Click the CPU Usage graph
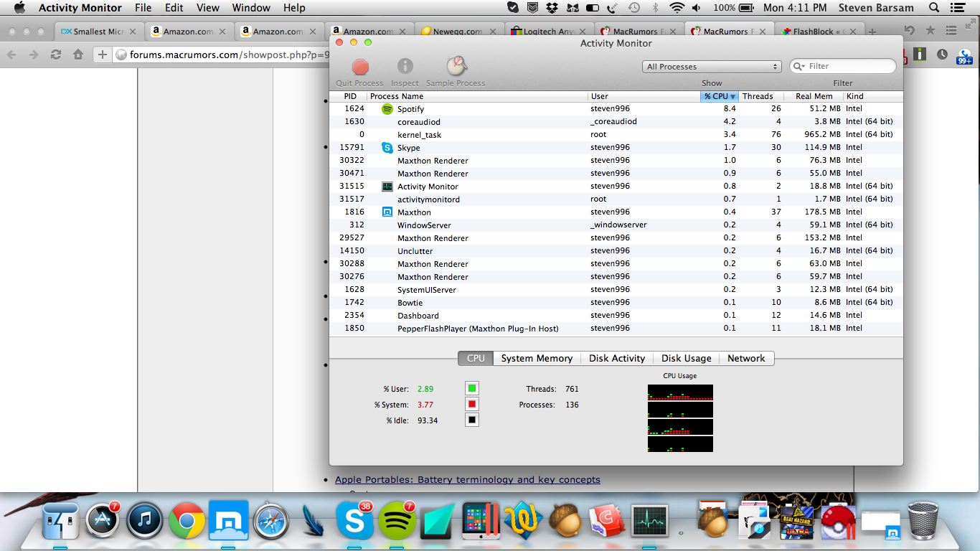This screenshot has width=980, height=551. tap(680, 418)
